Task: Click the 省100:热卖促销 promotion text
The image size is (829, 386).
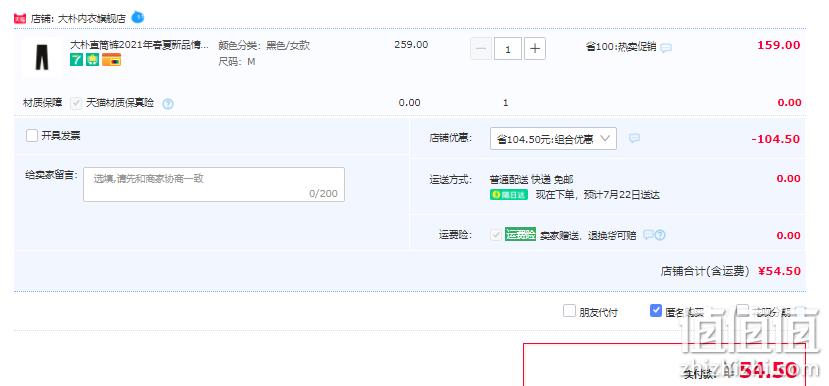Action: coord(621,47)
